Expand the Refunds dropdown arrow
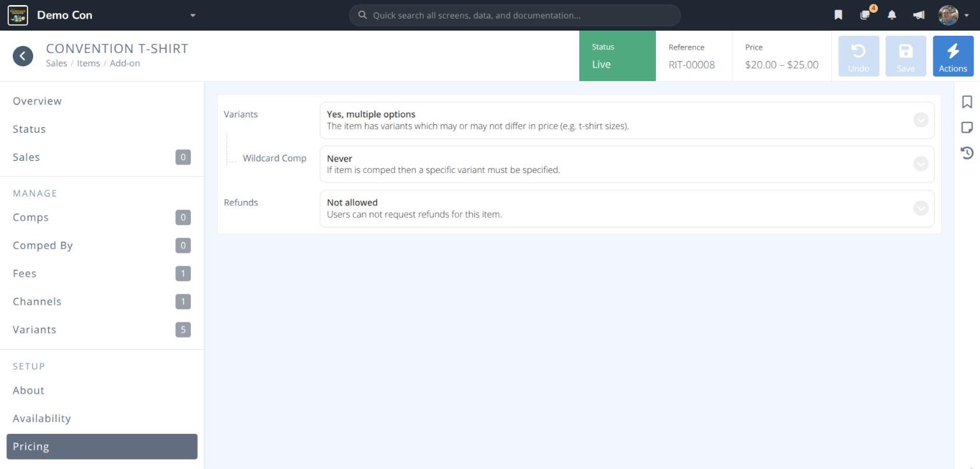Image resolution: width=980 pixels, height=469 pixels. 921,208
